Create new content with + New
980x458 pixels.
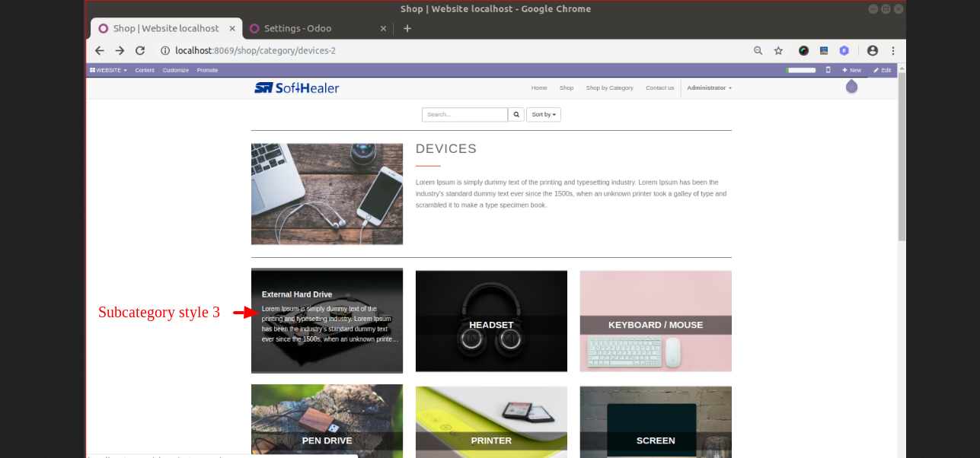pyautogui.click(x=851, y=70)
